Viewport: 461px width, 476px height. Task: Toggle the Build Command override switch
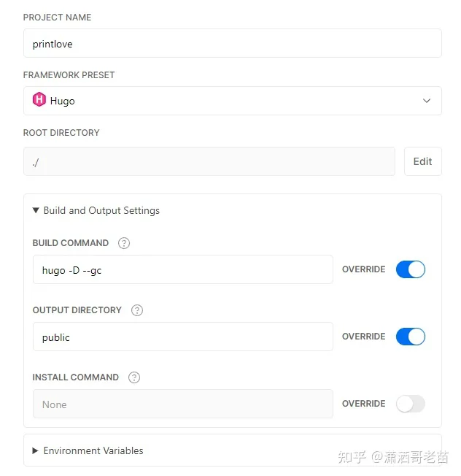point(411,269)
